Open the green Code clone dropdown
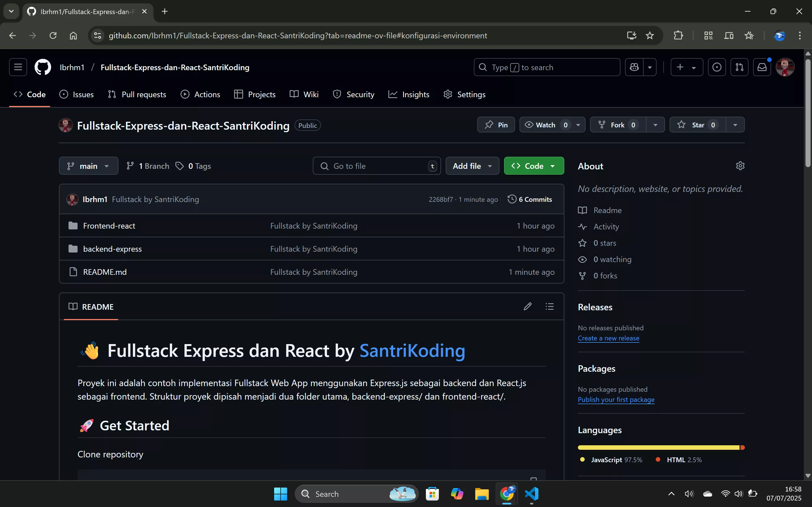The height and width of the screenshot is (507, 812). (534, 166)
